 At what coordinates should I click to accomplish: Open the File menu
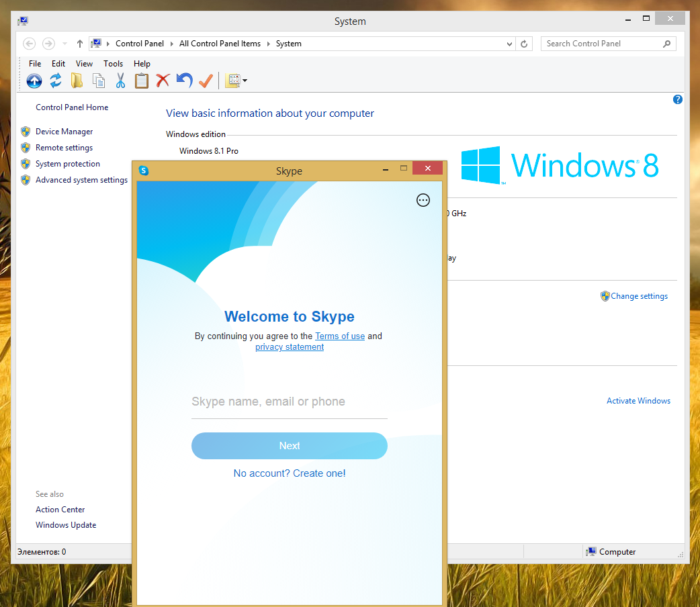click(35, 63)
